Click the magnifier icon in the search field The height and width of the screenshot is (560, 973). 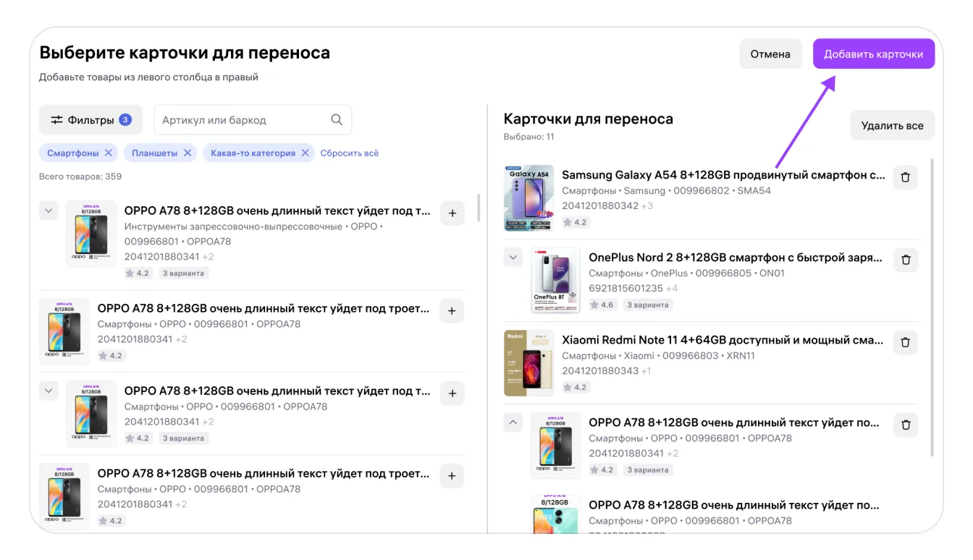point(337,120)
